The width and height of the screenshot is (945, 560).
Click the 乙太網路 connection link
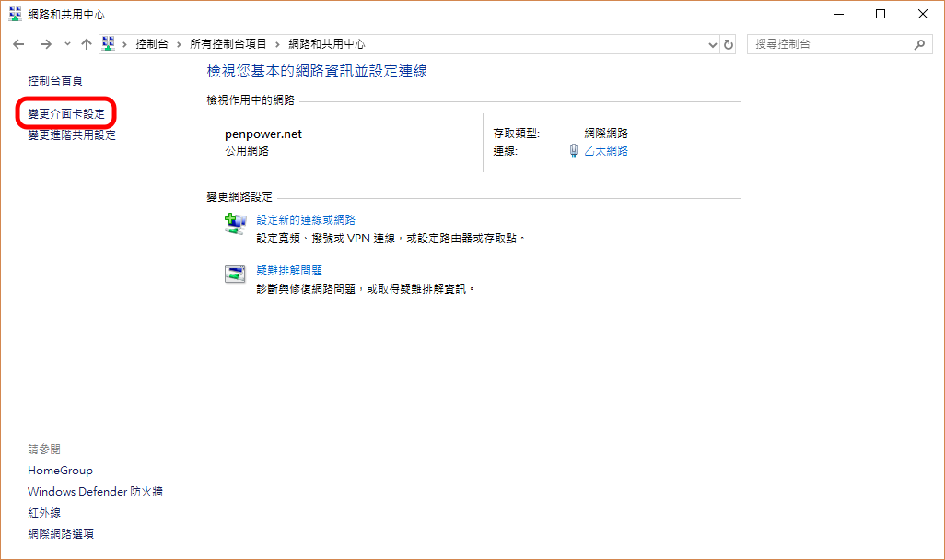606,151
